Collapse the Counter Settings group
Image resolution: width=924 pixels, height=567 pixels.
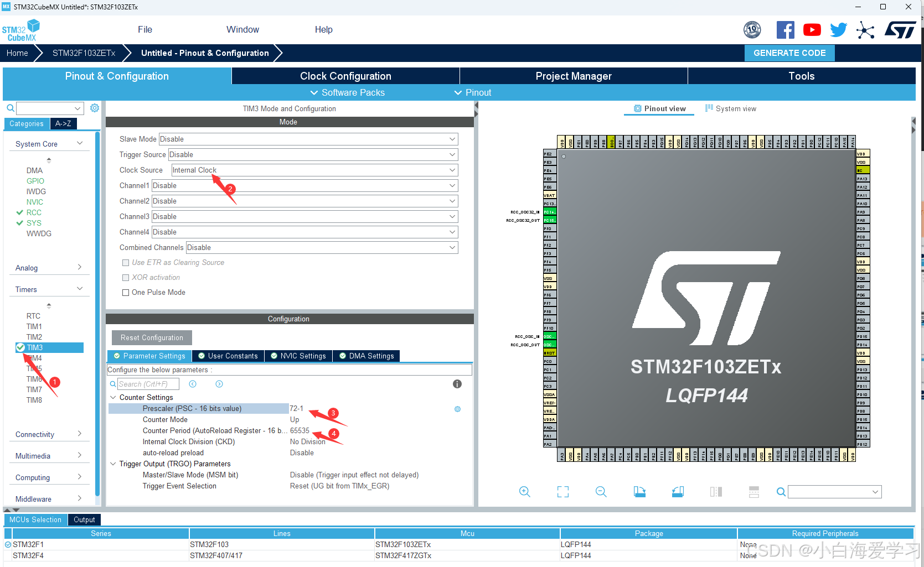[113, 397]
